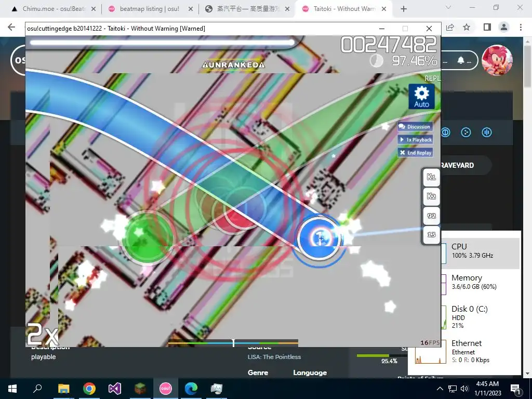Show hidden system tray icons

(440, 389)
